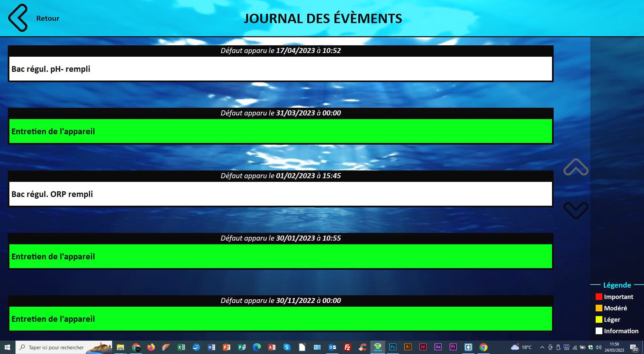This screenshot has width=644, height=354.
Task: Launch Adobe Illustrator from the taskbar
Action: pyautogui.click(x=408, y=347)
